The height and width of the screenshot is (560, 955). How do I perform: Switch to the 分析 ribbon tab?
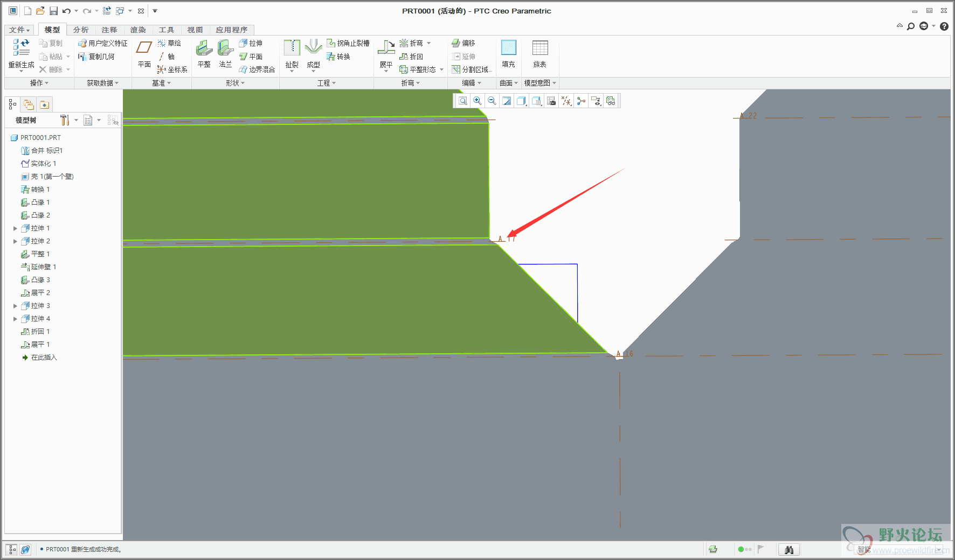[x=81, y=30]
